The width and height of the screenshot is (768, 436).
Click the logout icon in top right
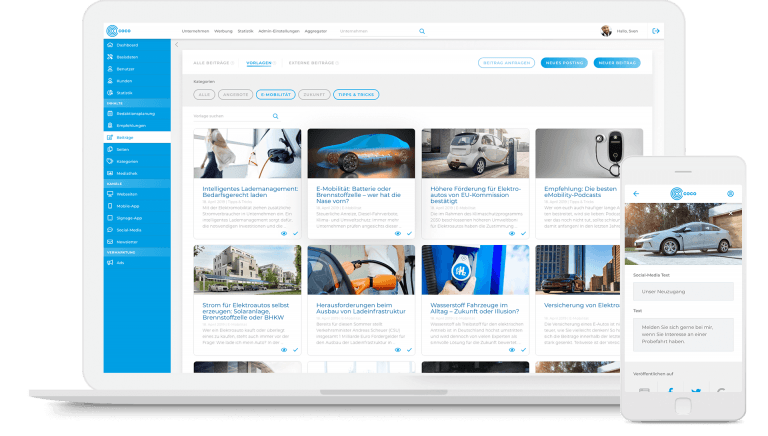pyautogui.click(x=656, y=31)
